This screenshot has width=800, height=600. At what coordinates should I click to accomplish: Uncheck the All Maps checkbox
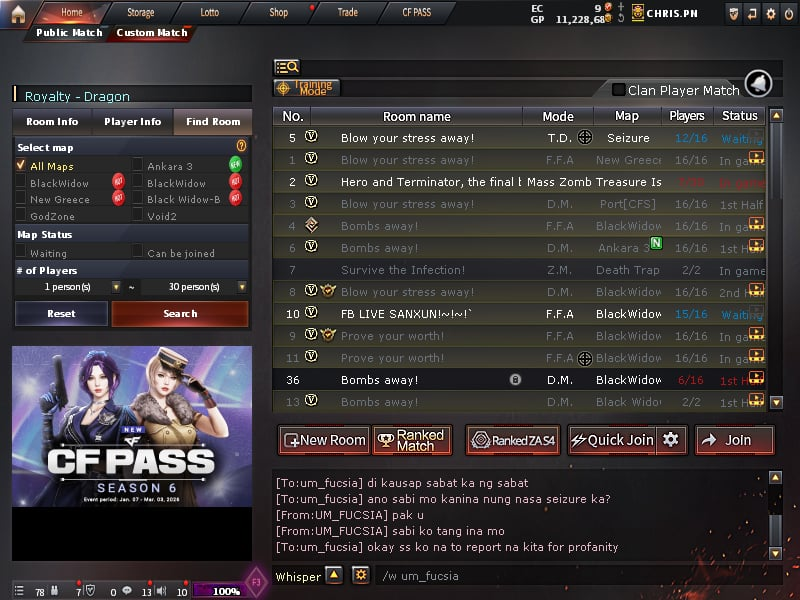[21, 165]
